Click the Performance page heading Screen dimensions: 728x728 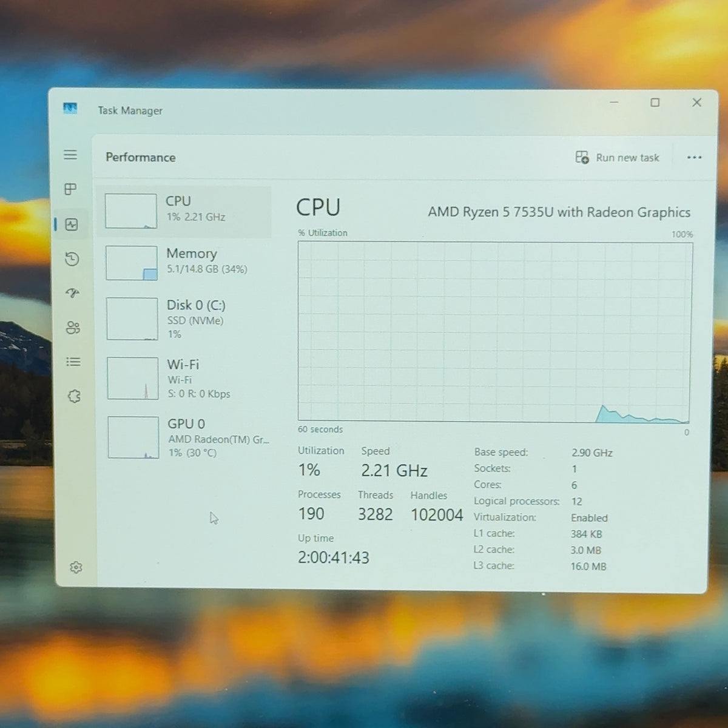pyautogui.click(x=141, y=157)
